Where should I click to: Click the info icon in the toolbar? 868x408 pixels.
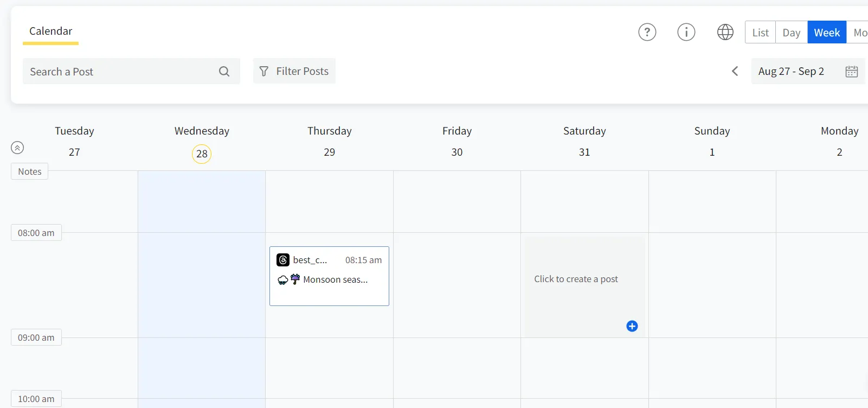point(686,32)
